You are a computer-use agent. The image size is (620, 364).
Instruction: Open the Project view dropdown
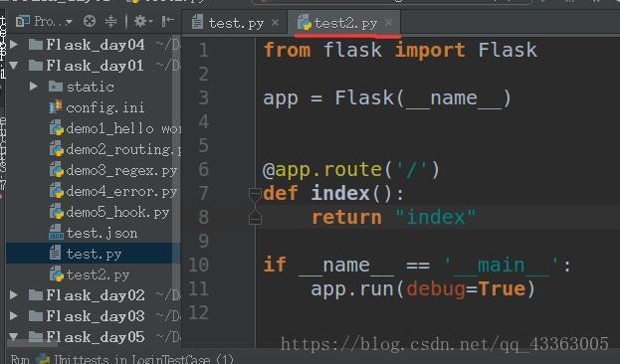(x=44, y=21)
